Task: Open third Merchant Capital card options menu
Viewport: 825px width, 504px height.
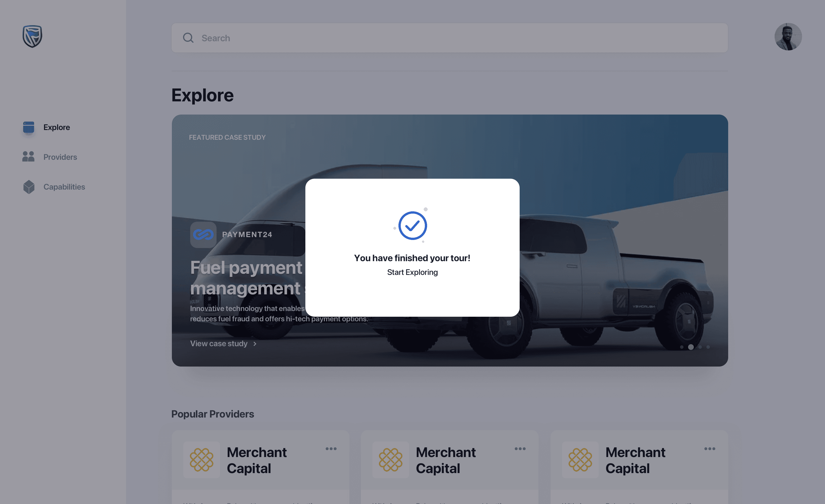Action: click(710, 449)
